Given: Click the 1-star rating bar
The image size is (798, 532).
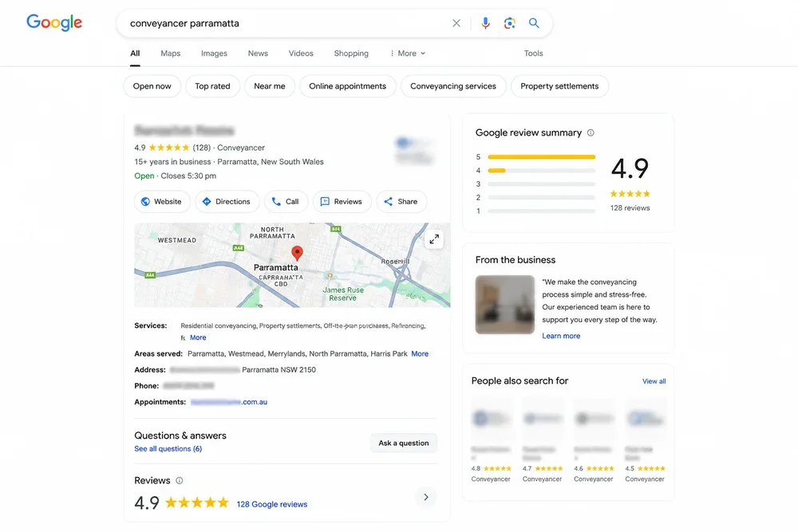Looking at the screenshot, I should click(542, 211).
